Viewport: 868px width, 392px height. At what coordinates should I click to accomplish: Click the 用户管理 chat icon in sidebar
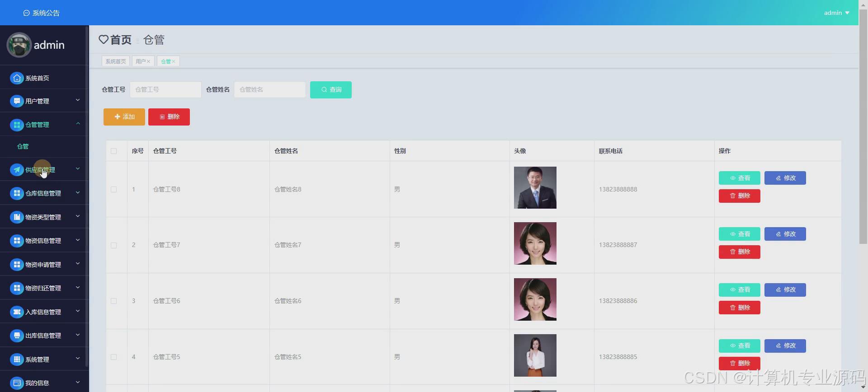(17, 101)
